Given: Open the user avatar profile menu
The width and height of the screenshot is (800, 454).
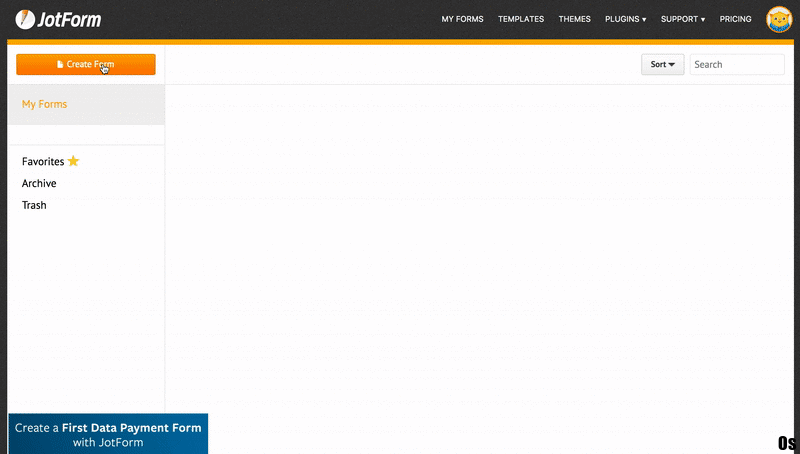Looking at the screenshot, I should [779, 19].
